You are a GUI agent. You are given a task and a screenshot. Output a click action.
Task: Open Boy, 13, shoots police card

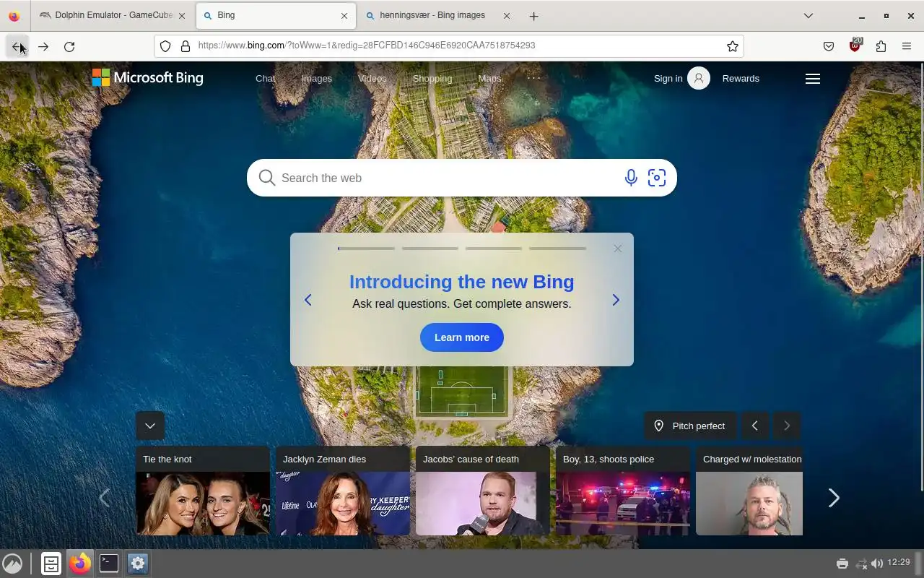[623, 491]
